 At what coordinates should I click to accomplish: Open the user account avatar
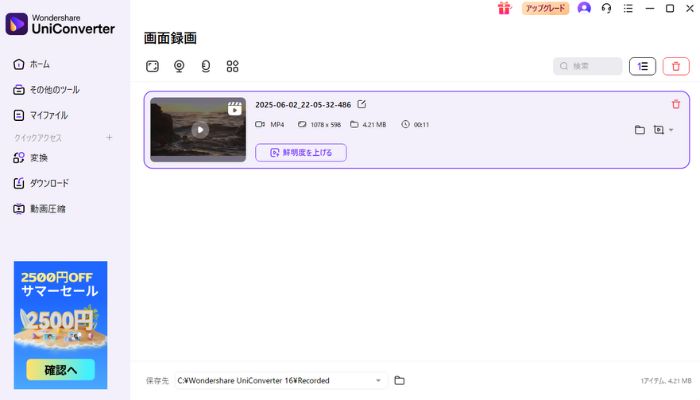(584, 8)
